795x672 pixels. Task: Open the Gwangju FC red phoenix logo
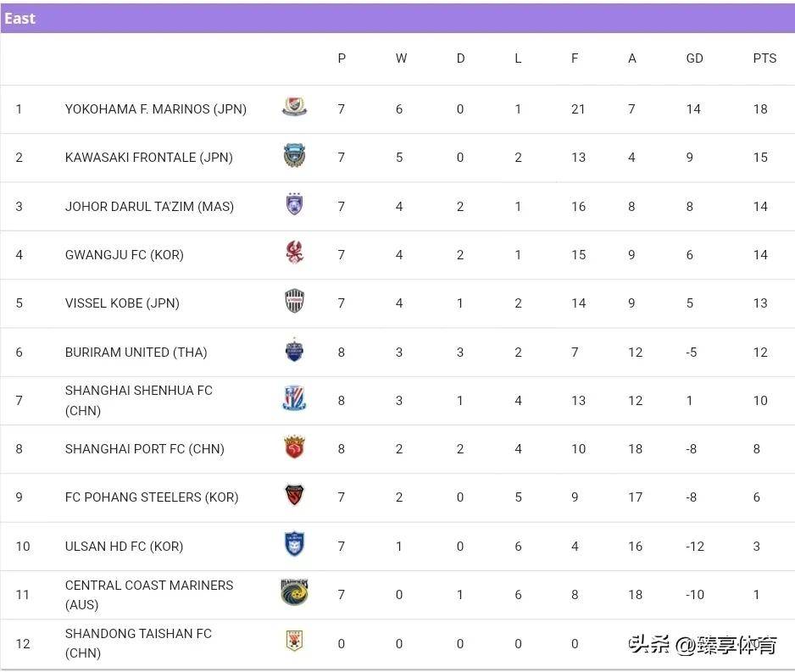295,253
